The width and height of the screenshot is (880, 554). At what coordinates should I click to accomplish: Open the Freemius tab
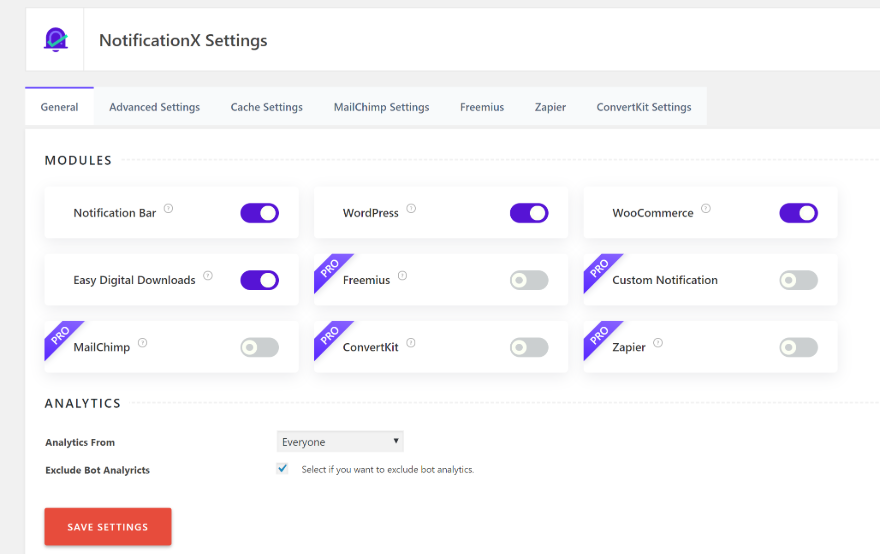point(482,107)
